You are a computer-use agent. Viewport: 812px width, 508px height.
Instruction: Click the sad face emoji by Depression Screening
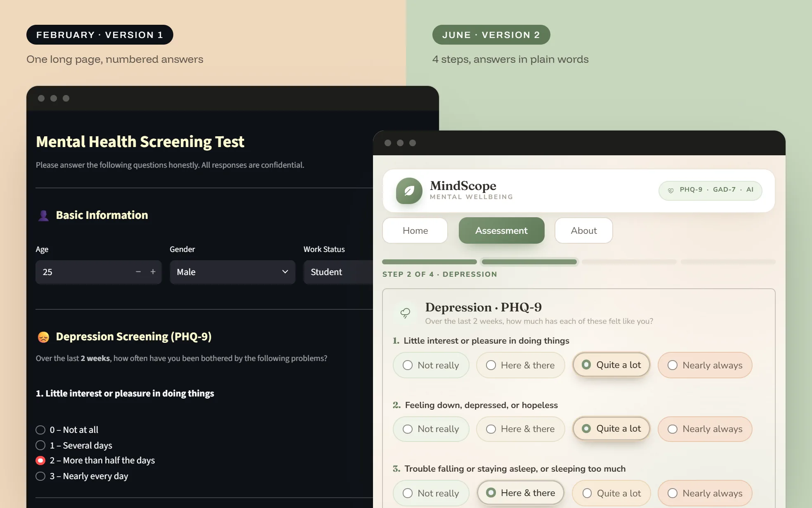(x=43, y=337)
